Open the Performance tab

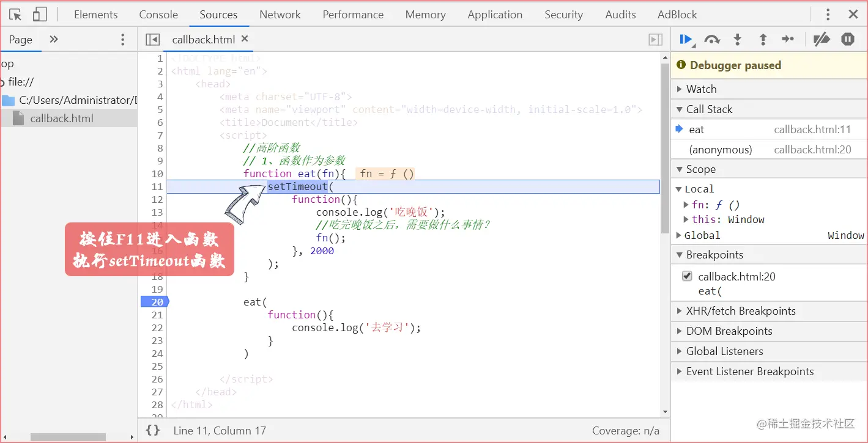click(x=353, y=15)
